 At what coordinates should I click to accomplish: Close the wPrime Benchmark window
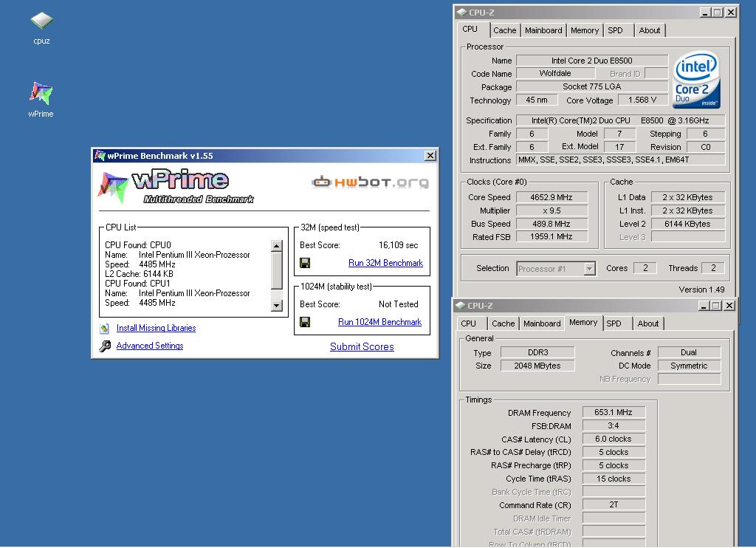(430, 155)
